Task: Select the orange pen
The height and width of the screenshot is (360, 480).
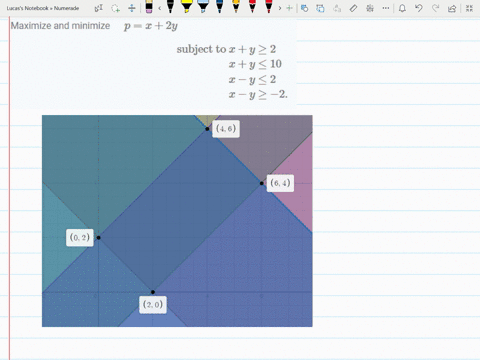Action: (x=236, y=7)
